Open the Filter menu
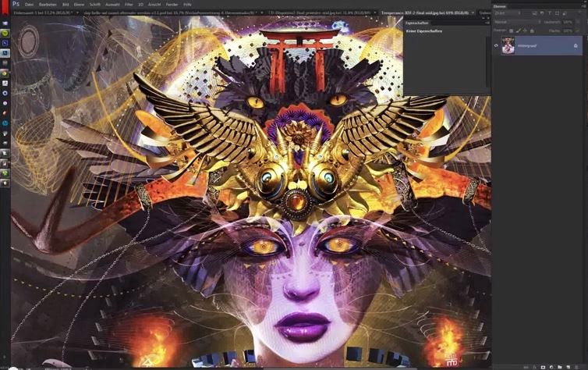The height and width of the screenshot is (370, 588). [129, 5]
